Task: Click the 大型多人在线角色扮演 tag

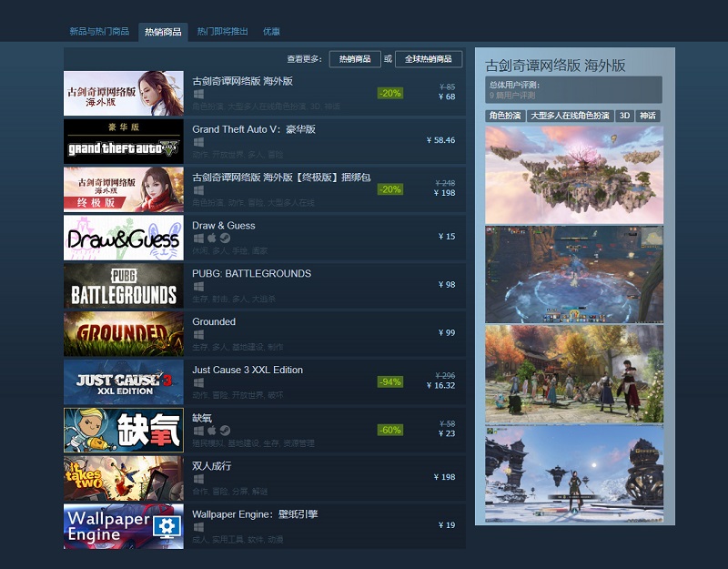Action: [x=571, y=116]
